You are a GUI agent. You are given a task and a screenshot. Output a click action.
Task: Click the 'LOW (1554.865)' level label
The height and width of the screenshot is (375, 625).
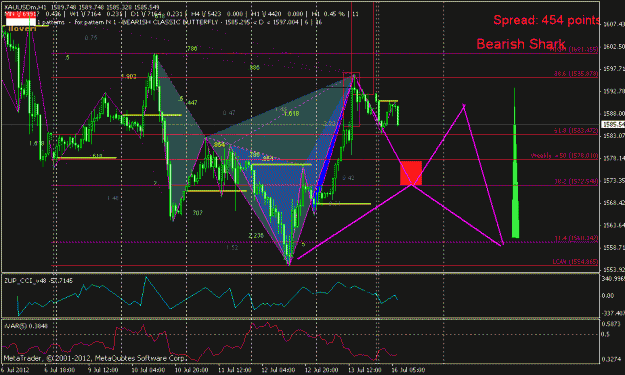[575, 262]
